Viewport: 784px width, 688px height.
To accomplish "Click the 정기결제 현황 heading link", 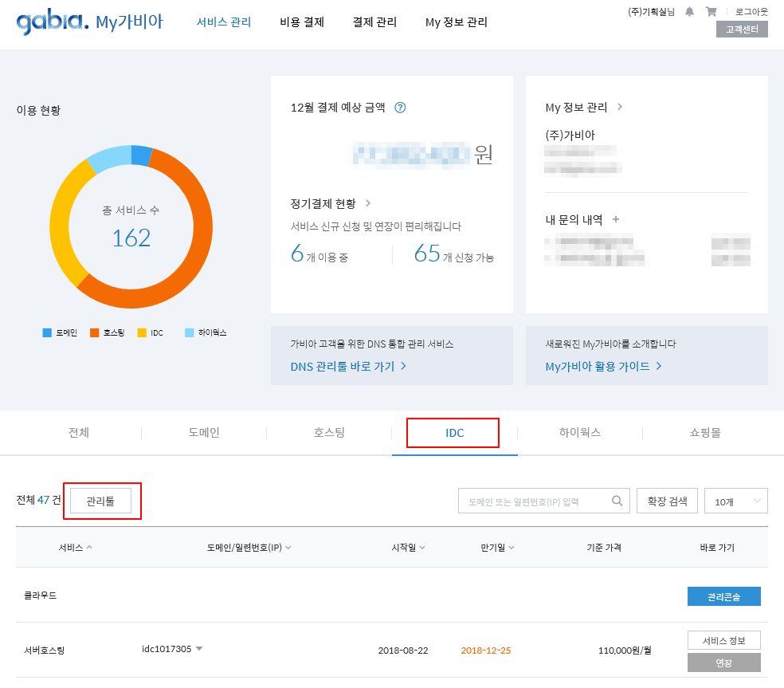I will click(x=323, y=203).
